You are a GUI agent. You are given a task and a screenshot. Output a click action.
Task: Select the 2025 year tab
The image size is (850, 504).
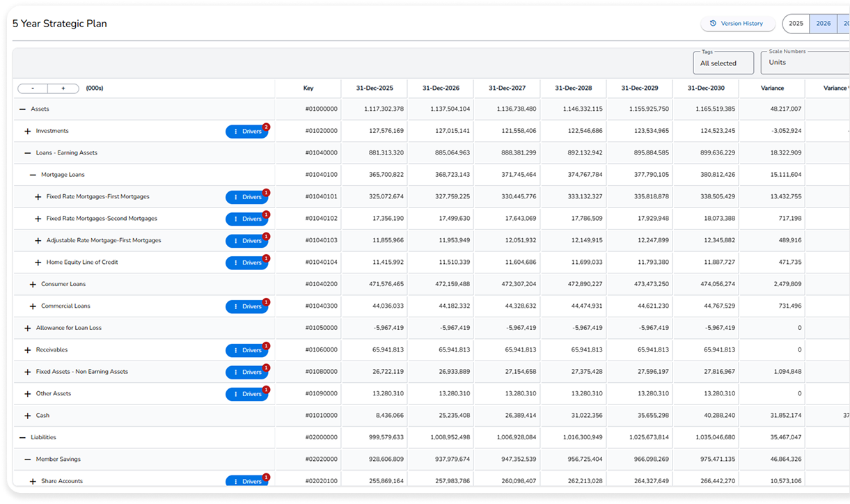point(796,24)
